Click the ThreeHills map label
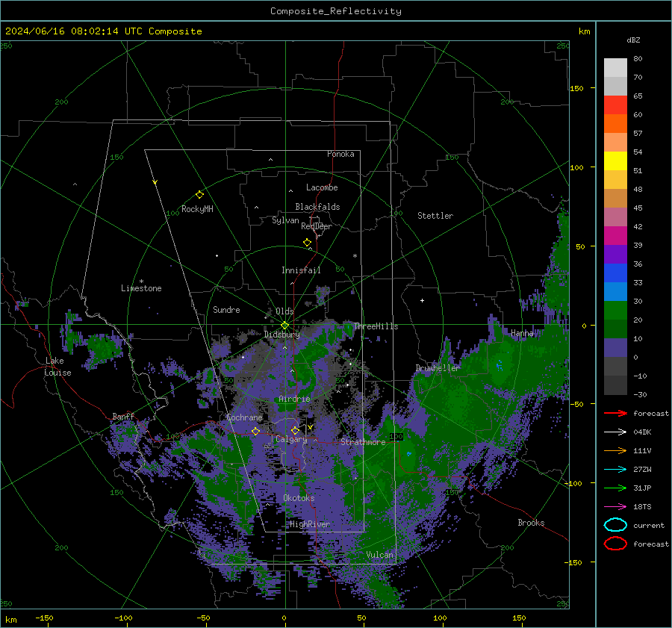The width and height of the screenshot is (672, 628). pyautogui.click(x=376, y=326)
